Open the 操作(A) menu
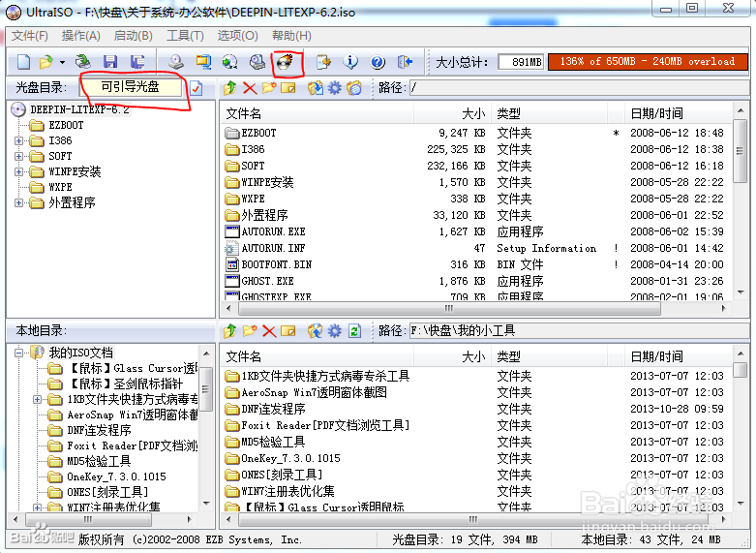The width and height of the screenshot is (756, 553). coord(80,36)
